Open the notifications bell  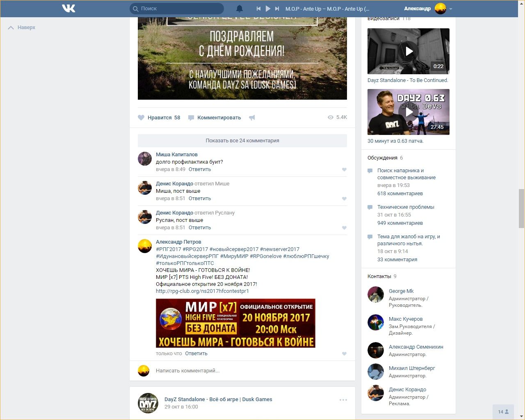[x=240, y=9]
